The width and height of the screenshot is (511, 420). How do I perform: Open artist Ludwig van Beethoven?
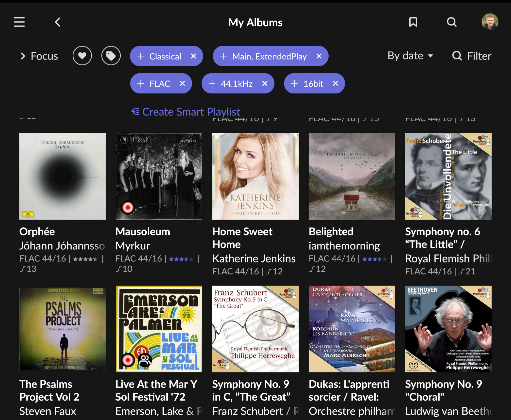[448, 411]
